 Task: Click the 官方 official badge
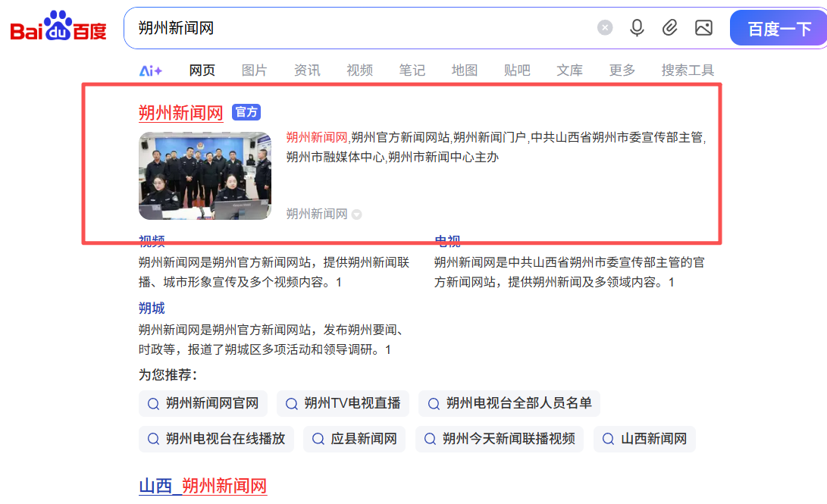[246, 112]
